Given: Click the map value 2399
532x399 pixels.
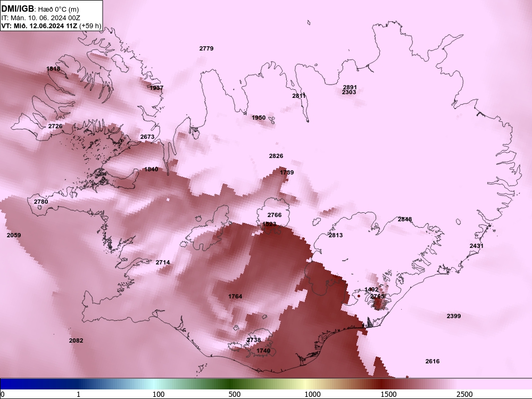Looking at the screenshot, I should click(454, 316).
